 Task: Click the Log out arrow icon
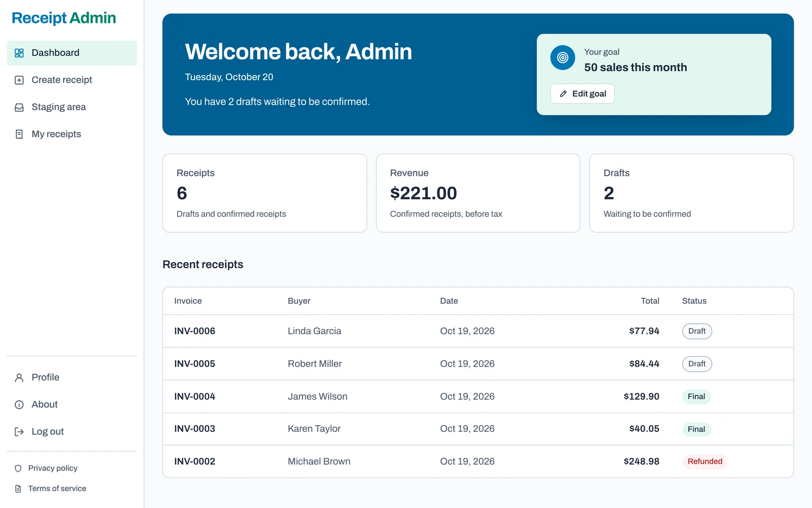click(x=19, y=432)
